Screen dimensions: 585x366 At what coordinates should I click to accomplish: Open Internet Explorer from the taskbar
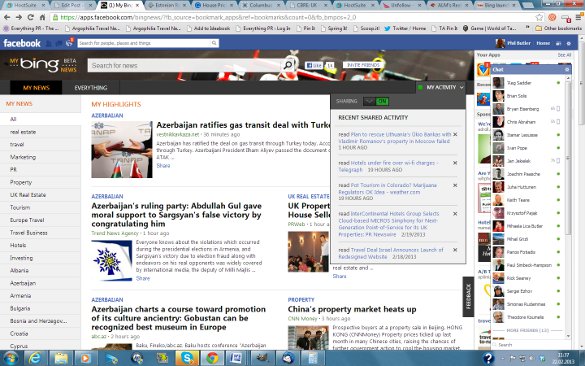click(x=35, y=359)
